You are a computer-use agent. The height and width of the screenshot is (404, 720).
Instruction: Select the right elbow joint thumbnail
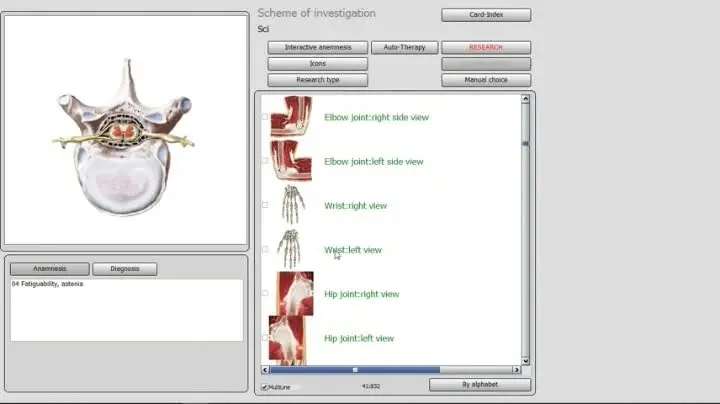pos(291,117)
